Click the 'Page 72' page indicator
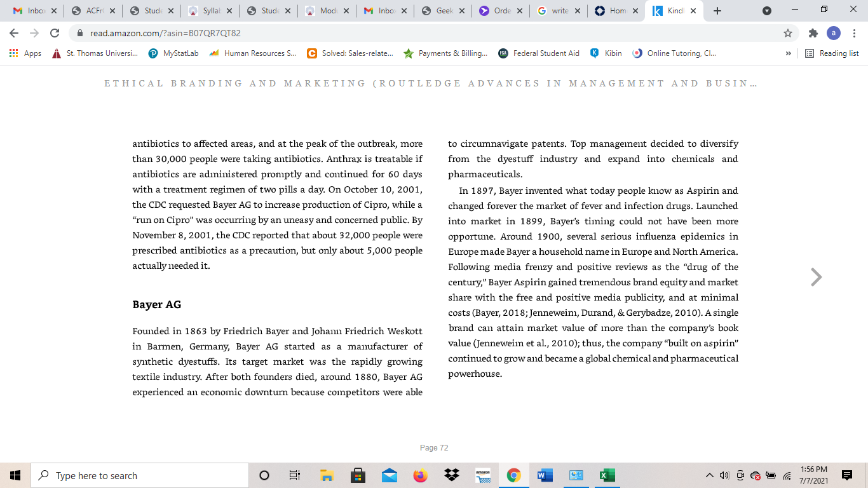The width and height of the screenshot is (868, 488). [x=434, y=448]
